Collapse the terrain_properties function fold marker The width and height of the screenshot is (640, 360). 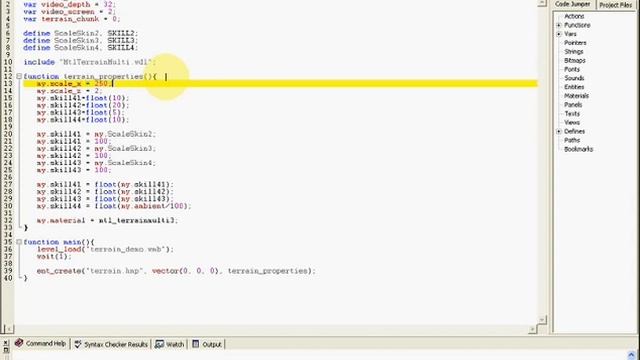(19, 76)
